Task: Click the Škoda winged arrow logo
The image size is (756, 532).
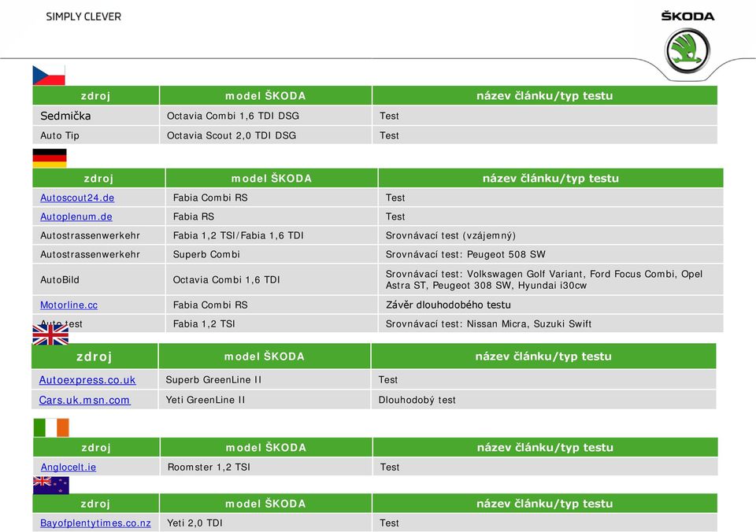Action: (687, 50)
